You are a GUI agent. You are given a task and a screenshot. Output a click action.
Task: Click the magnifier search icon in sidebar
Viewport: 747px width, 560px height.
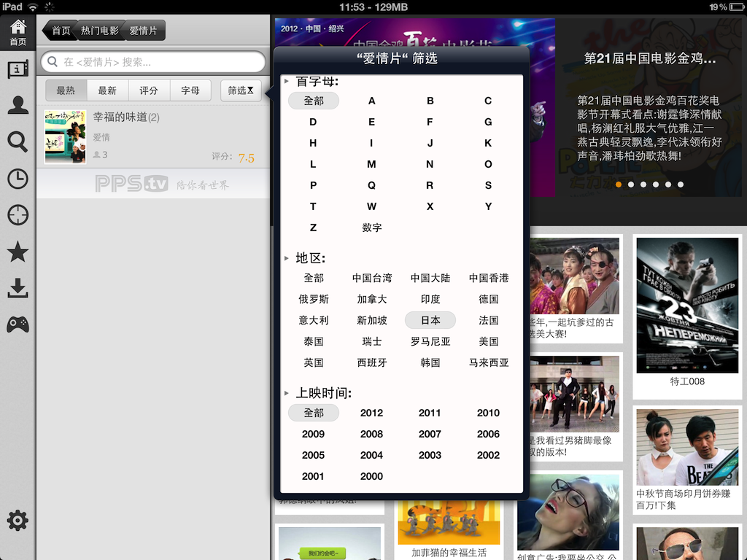coord(18,141)
